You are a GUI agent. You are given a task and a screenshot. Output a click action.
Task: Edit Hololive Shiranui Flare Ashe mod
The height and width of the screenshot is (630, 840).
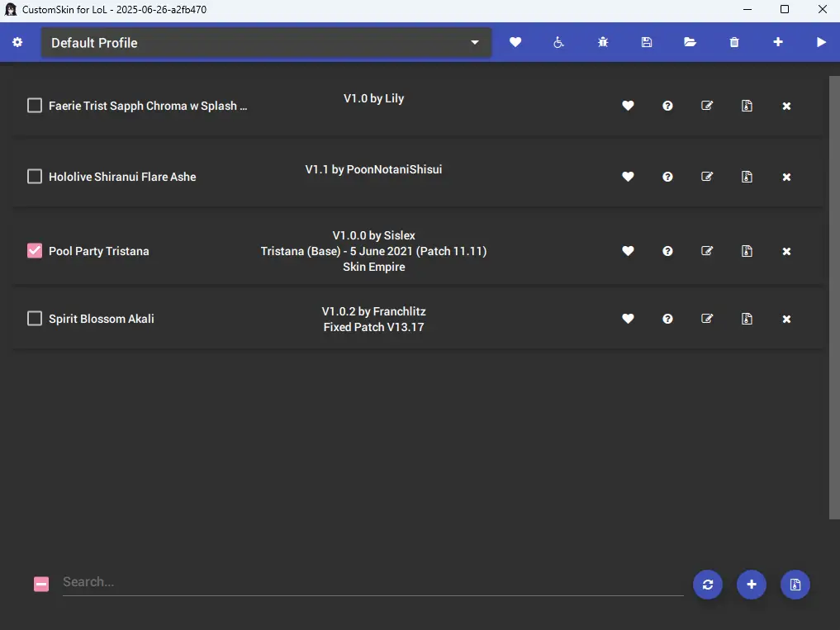tap(707, 176)
